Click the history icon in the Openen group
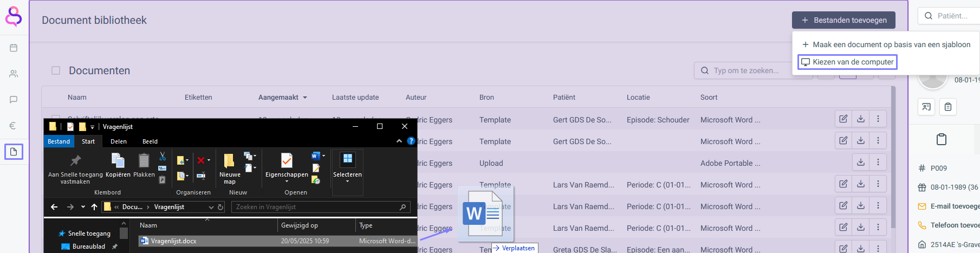 coord(316,180)
